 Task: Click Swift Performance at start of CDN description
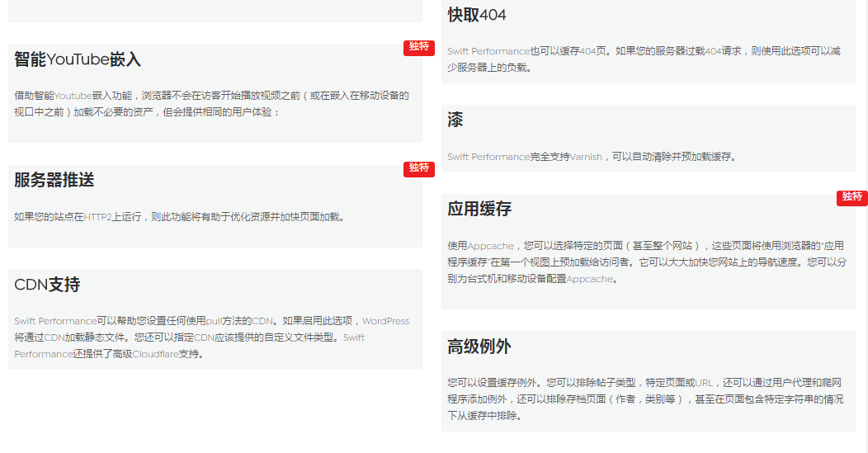(55, 321)
